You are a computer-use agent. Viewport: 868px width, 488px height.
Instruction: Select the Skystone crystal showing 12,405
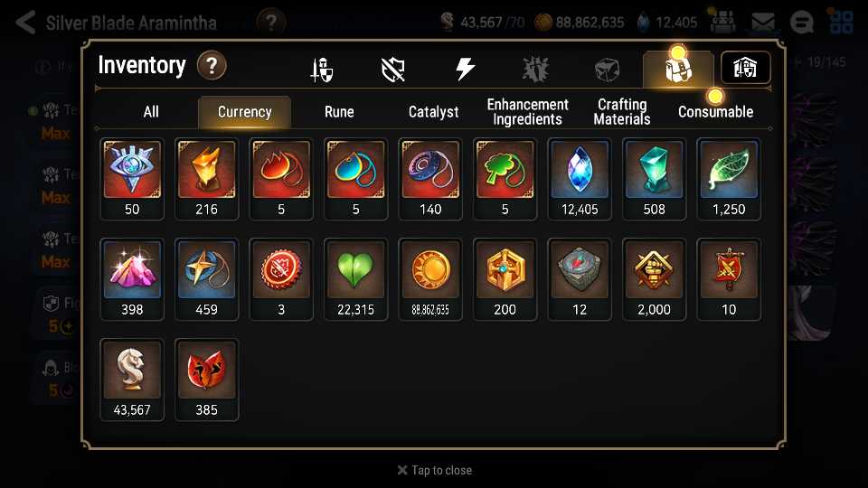point(580,179)
